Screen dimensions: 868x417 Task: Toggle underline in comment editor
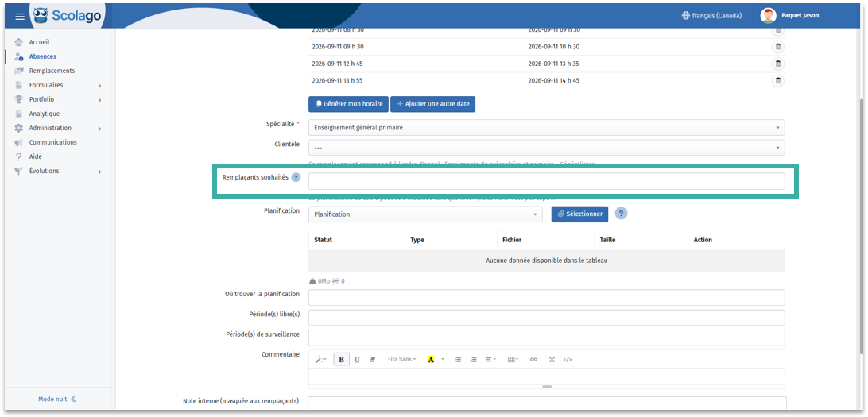pos(357,360)
